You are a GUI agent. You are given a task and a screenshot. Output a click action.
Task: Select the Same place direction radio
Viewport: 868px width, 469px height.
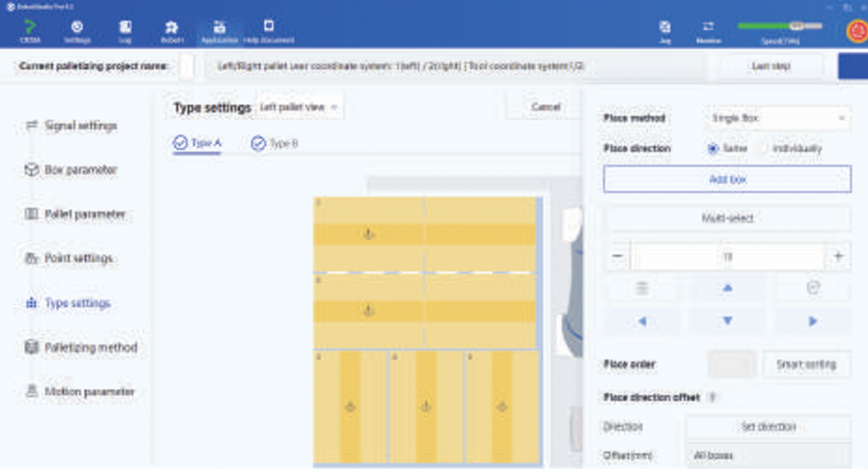713,148
